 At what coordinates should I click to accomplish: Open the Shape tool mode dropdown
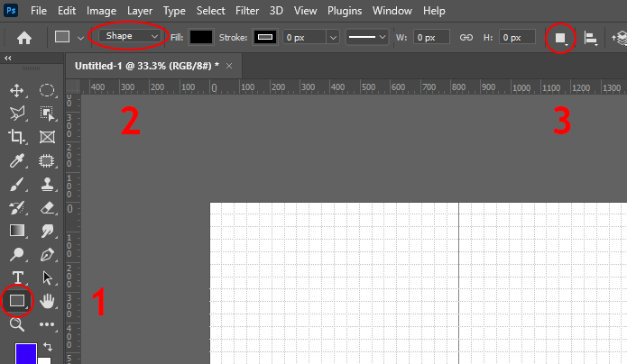133,37
